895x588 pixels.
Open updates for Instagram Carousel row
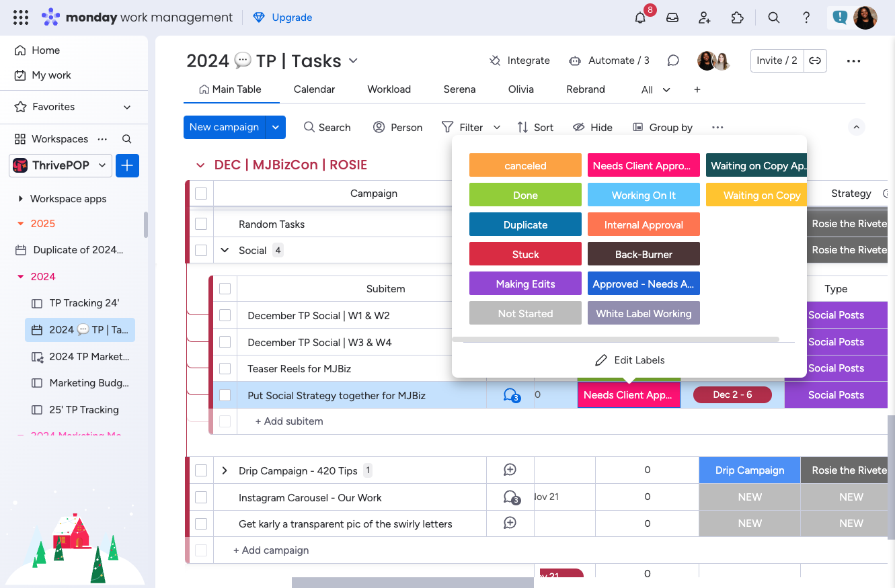511,498
